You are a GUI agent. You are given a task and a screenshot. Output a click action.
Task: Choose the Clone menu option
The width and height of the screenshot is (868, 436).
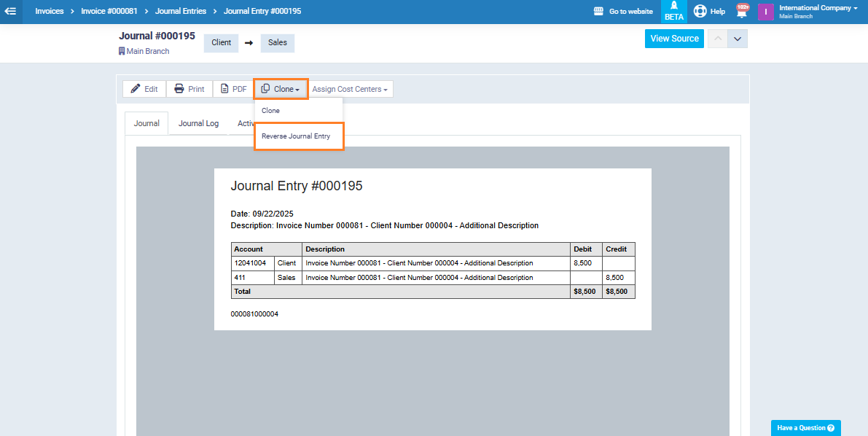[271, 111]
